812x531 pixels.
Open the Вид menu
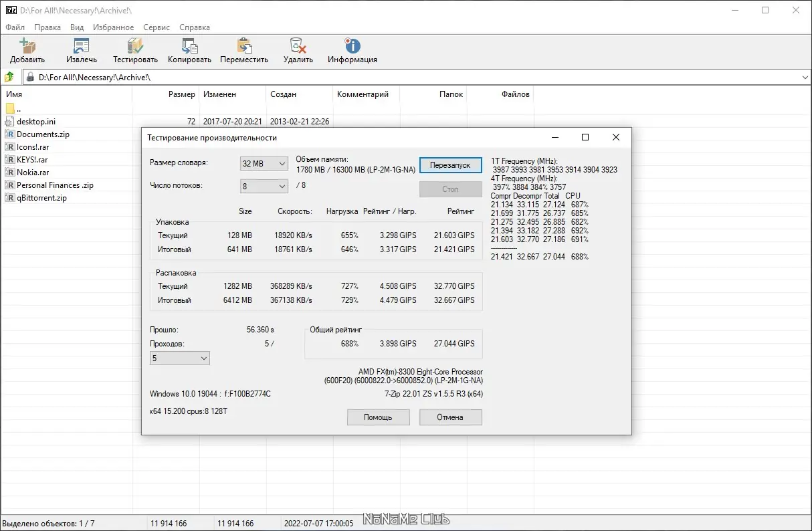coord(77,27)
